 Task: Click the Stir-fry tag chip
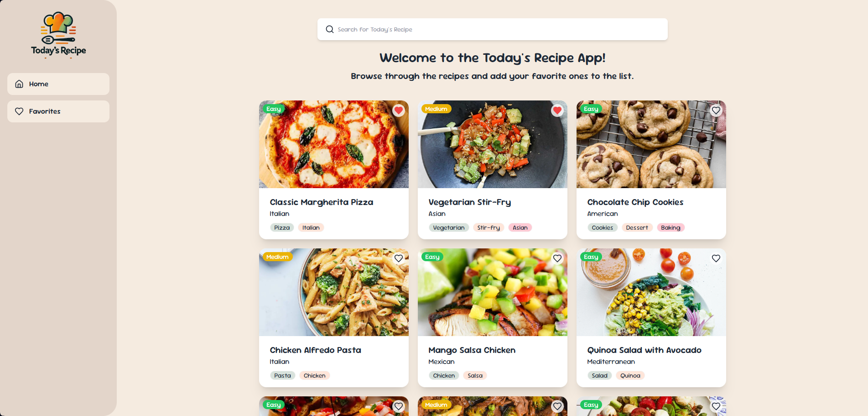coord(488,228)
